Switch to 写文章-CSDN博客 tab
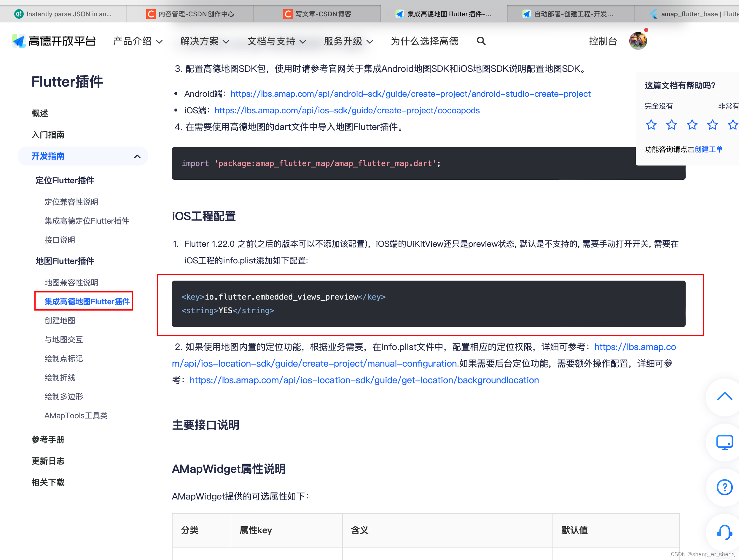This screenshot has height=560, width=739. tap(317, 14)
